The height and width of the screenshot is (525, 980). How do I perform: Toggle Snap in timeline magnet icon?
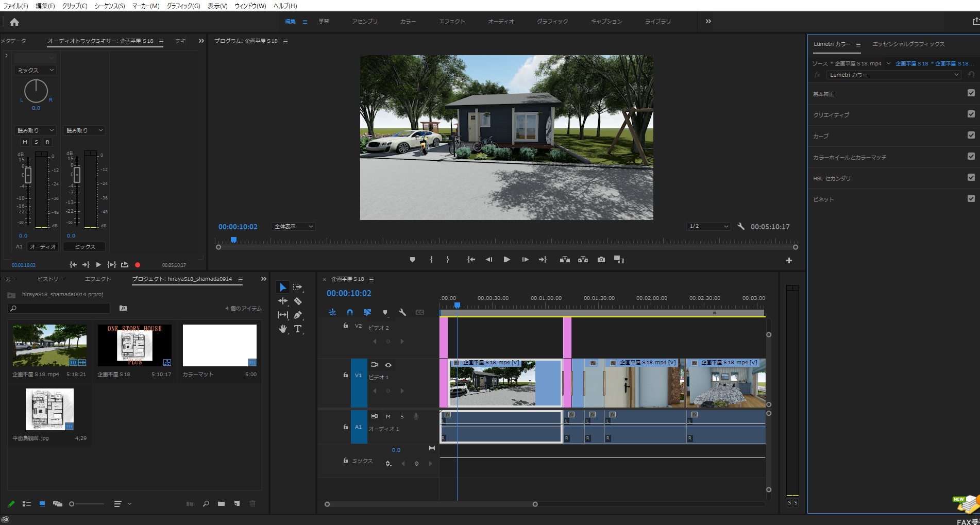[x=350, y=312]
